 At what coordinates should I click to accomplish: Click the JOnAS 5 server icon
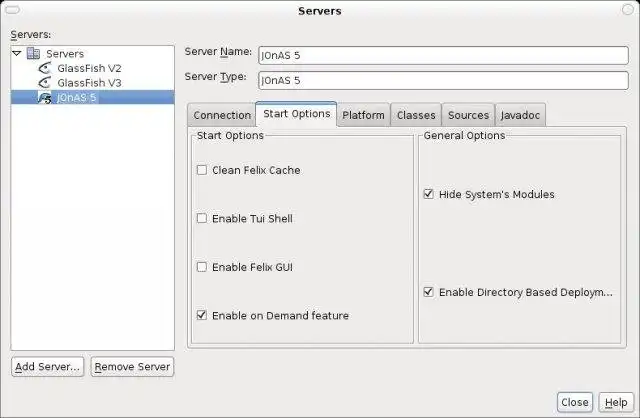[45, 98]
